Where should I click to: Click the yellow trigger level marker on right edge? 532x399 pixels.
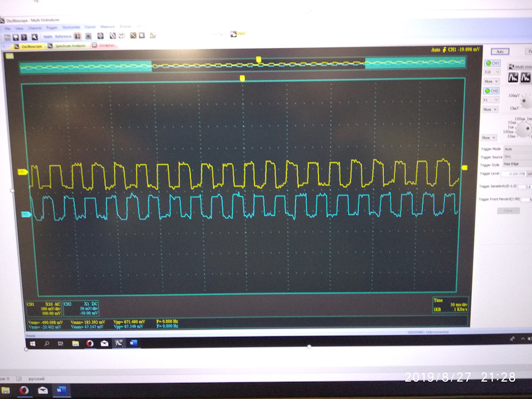(464, 167)
